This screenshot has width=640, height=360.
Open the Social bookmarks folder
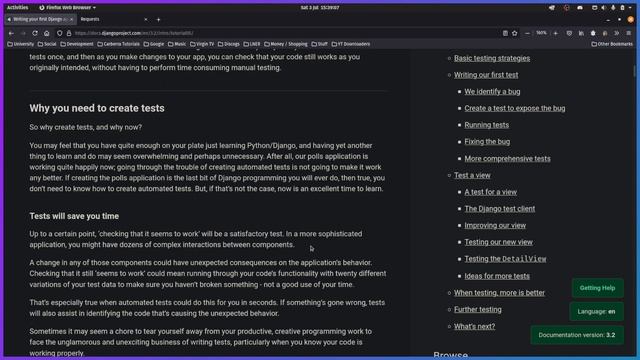47,44
